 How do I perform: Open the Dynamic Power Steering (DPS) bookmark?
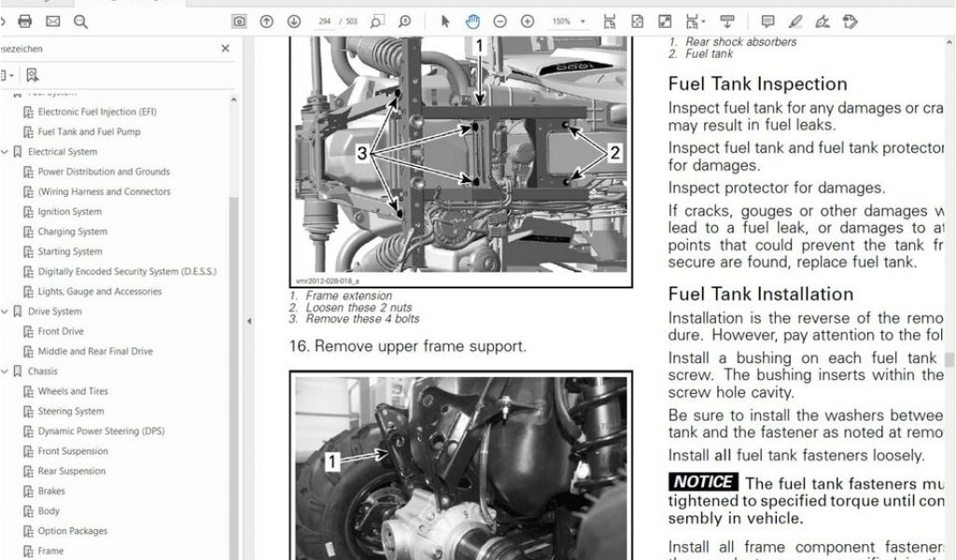point(101,431)
